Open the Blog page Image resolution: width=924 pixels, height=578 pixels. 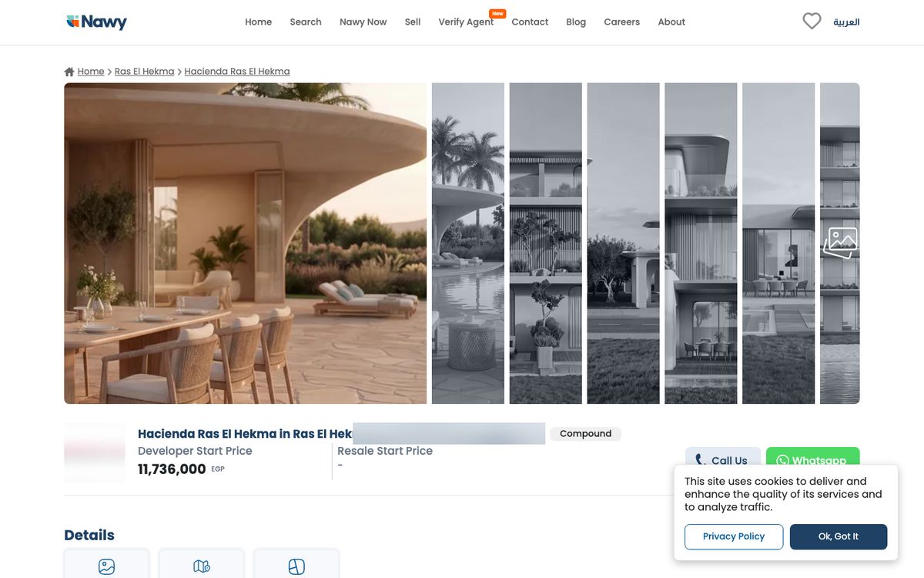tap(576, 22)
